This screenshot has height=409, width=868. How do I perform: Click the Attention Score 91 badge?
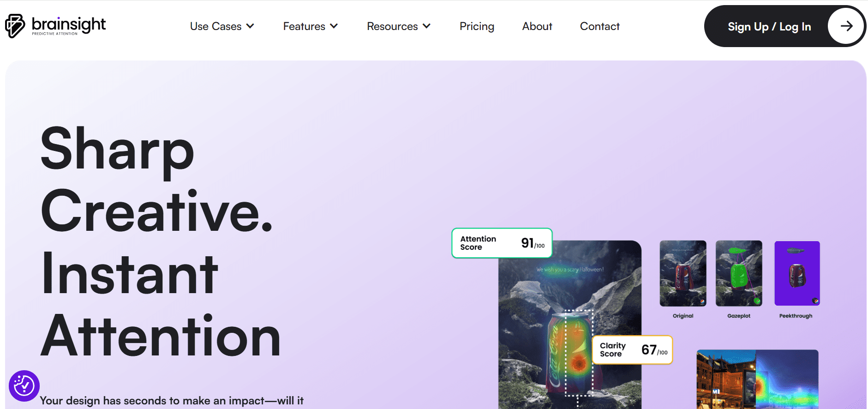pyautogui.click(x=502, y=243)
